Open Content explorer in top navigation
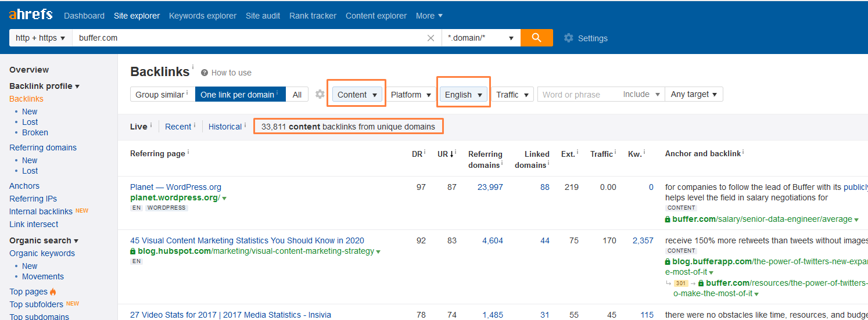The height and width of the screenshot is (320, 868). tap(376, 16)
